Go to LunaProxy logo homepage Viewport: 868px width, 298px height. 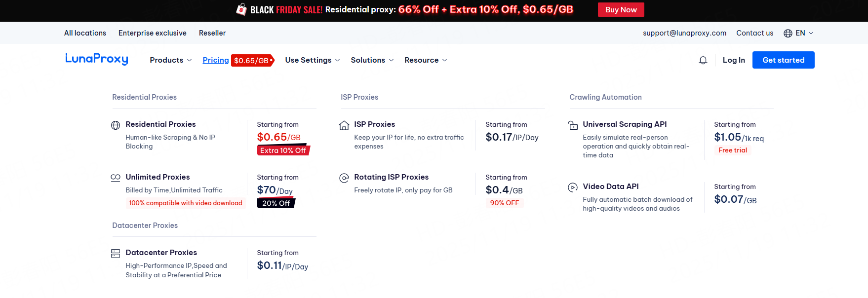coord(97,59)
